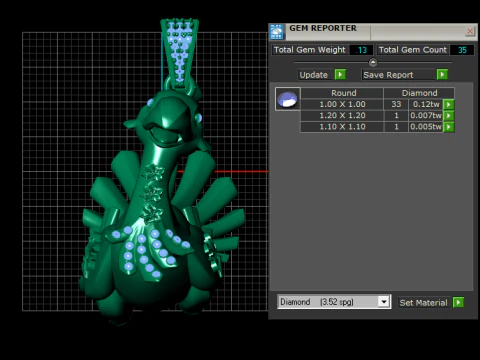Click the Diamond column header

point(419,93)
